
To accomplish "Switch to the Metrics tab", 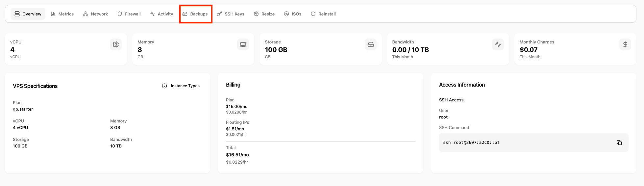I will point(62,14).
